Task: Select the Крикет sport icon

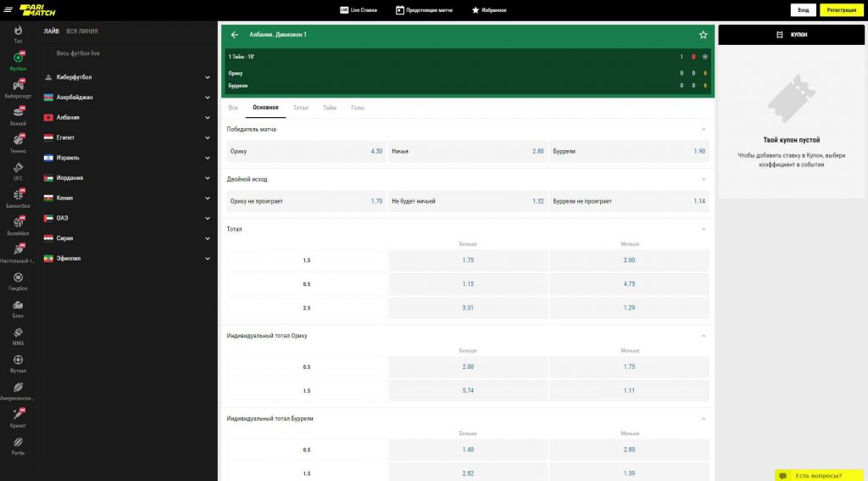Action: 19,413
